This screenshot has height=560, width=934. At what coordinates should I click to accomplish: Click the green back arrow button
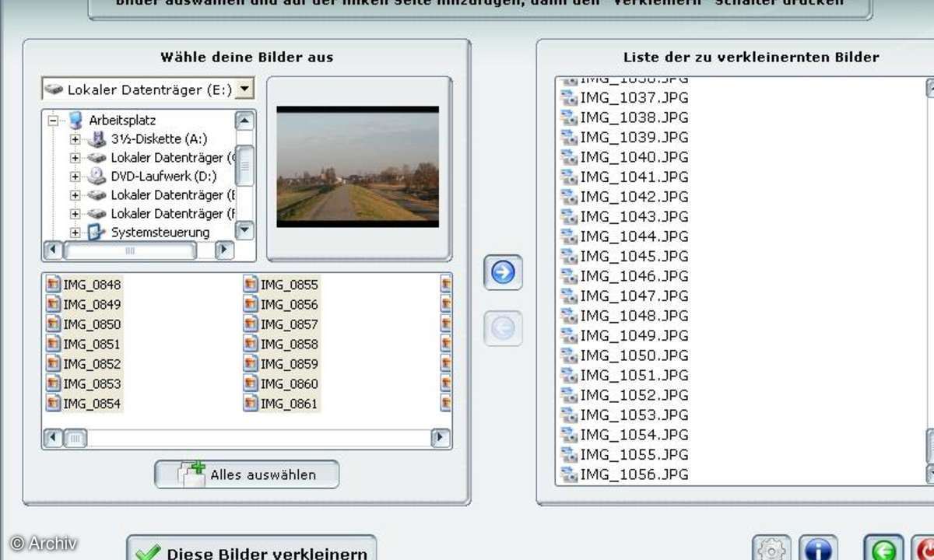[883, 549]
